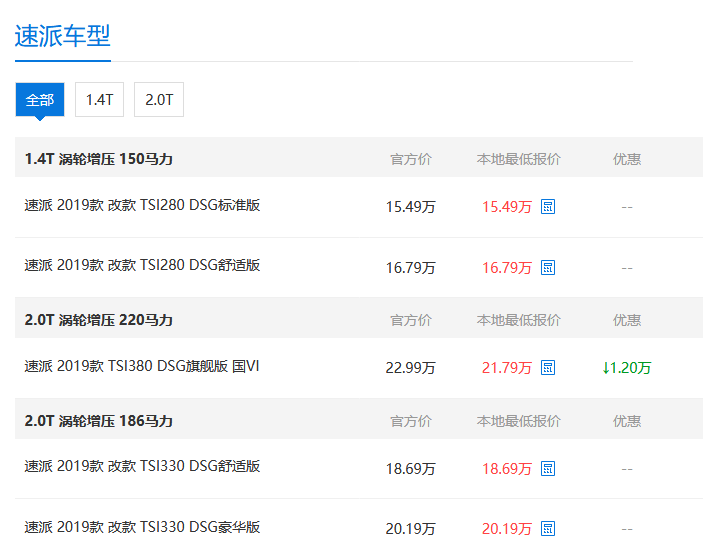Click the red 20.19万 local lowest price
Image resolution: width=703 pixels, height=555 pixels.
click(507, 528)
